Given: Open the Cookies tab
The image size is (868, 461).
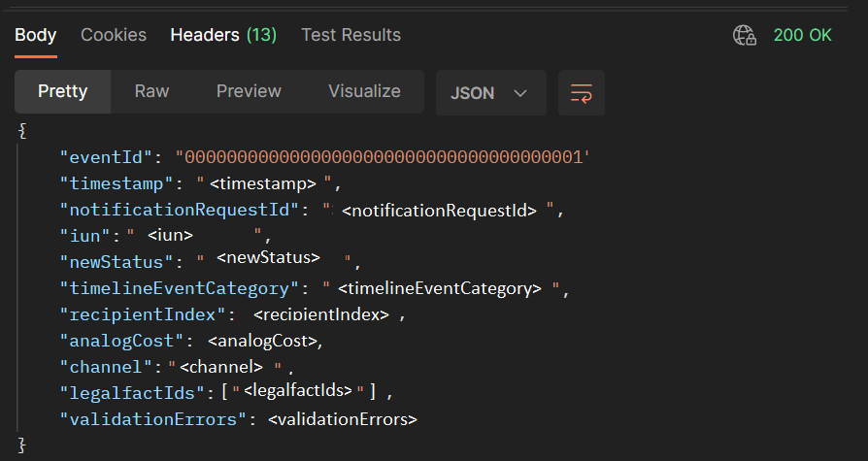Looking at the screenshot, I should pos(114,35).
